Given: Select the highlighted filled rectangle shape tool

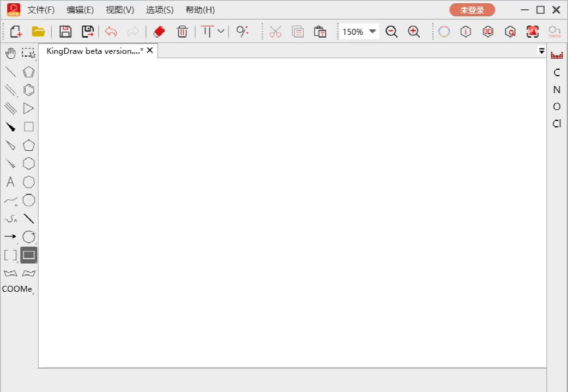Looking at the screenshot, I should point(28,255).
